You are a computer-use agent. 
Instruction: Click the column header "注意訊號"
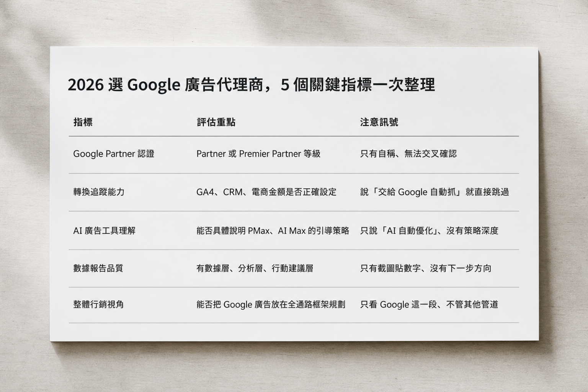coord(379,122)
